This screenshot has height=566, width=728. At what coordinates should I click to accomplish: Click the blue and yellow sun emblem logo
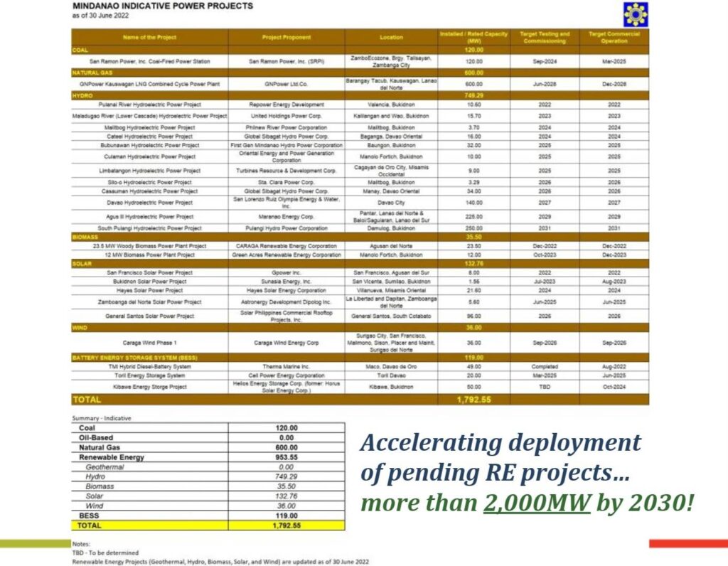coord(636,14)
